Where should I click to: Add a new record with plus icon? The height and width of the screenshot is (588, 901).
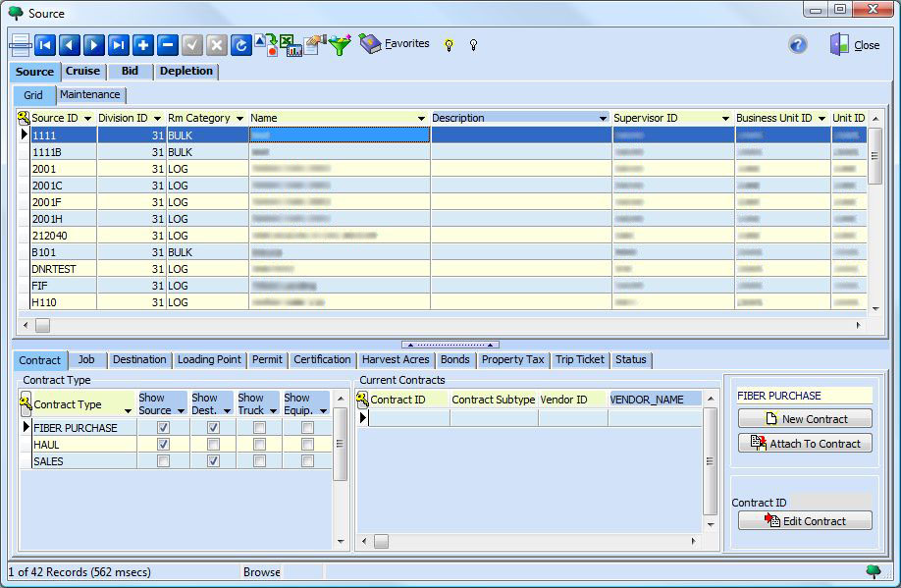coord(143,45)
